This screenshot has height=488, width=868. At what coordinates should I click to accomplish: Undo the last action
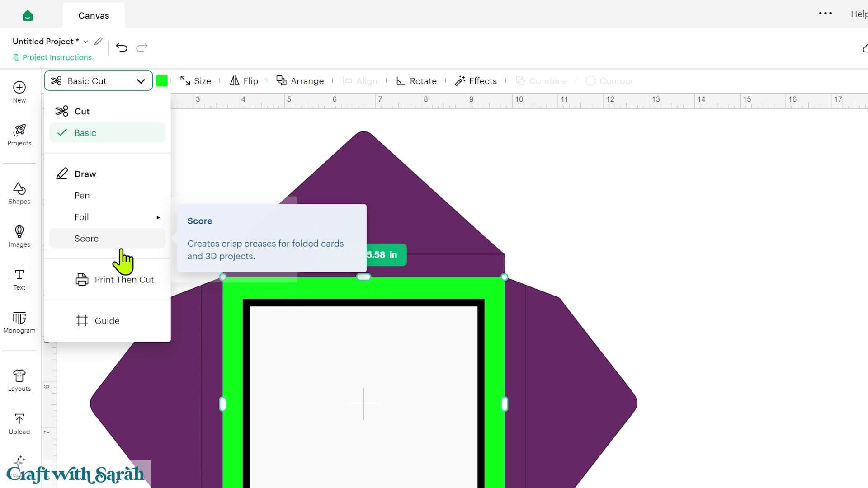(122, 47)
